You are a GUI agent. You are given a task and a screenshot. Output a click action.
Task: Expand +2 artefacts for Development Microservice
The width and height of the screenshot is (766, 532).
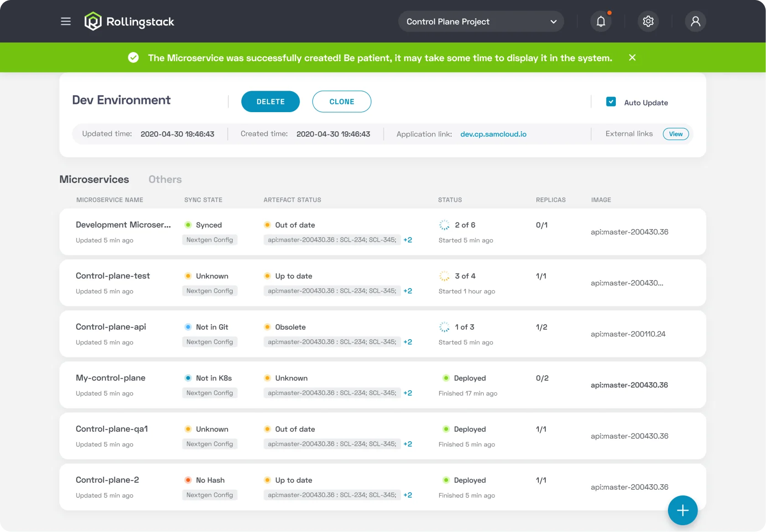click(x=407, y=240)
